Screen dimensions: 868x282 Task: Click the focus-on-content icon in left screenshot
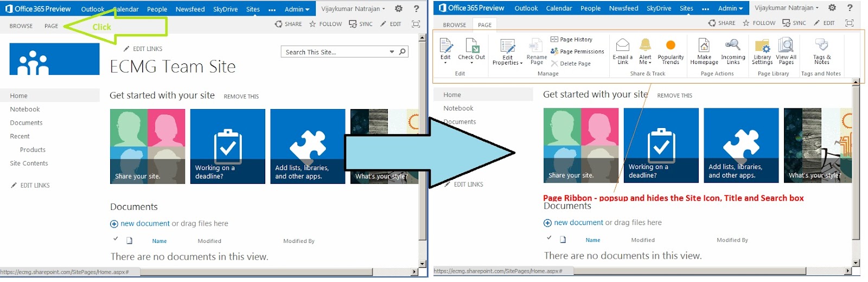click(416, 24)
